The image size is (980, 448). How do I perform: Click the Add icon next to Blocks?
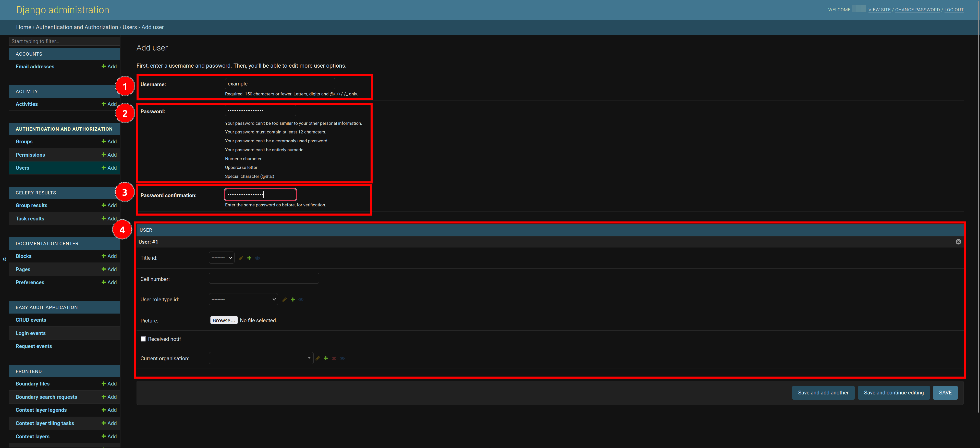tap(109, 256)
